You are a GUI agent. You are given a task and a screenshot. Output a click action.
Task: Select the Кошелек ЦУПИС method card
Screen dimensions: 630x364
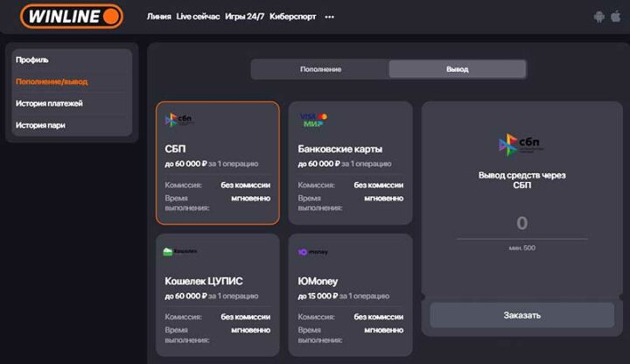pyautogui.click(x=217, y=295)
